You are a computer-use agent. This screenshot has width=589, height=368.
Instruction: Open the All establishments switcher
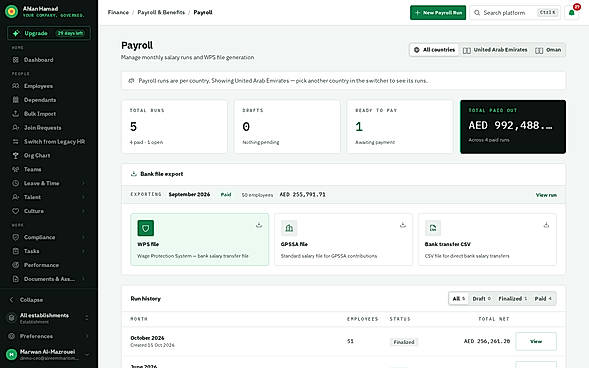49,318
